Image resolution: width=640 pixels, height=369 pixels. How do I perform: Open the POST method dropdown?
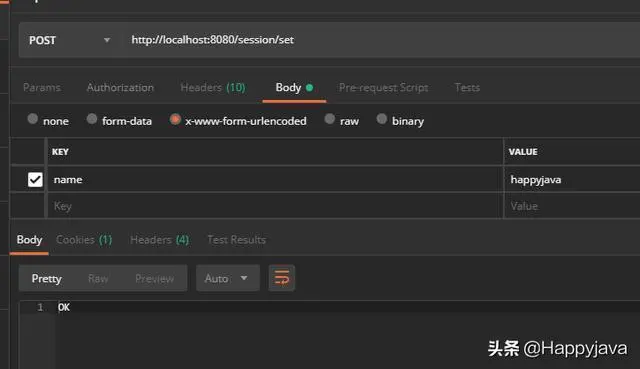(x=69, y=40)
